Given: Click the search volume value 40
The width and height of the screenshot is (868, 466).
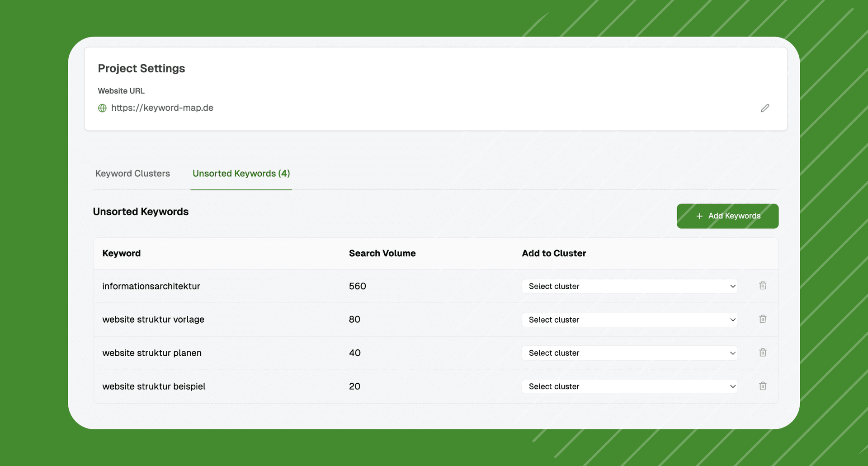Looking at the screenshot, I should pyautogui.click(x=355, y=353).
